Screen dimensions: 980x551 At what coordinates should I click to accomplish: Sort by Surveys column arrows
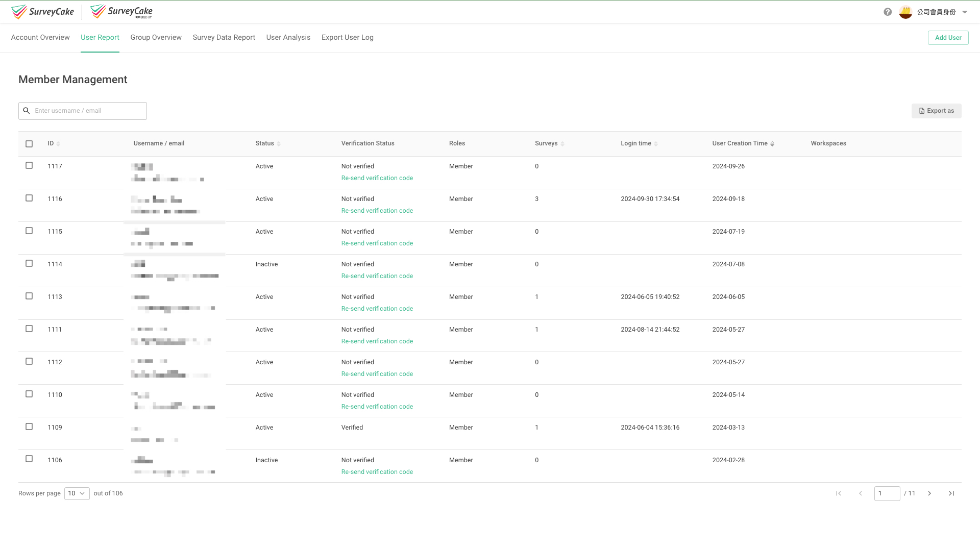(562, 144)
